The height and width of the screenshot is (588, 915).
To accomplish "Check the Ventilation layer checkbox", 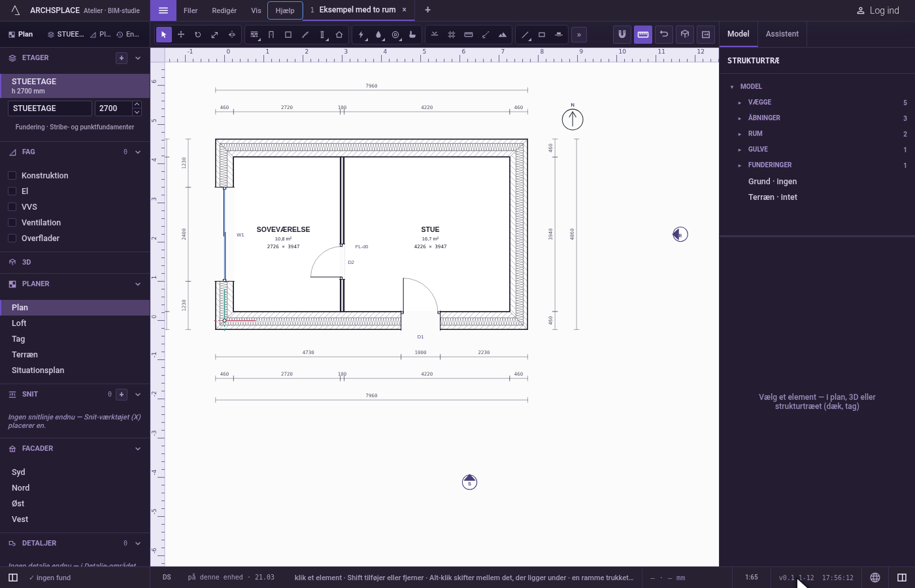I will pos(12,222).
